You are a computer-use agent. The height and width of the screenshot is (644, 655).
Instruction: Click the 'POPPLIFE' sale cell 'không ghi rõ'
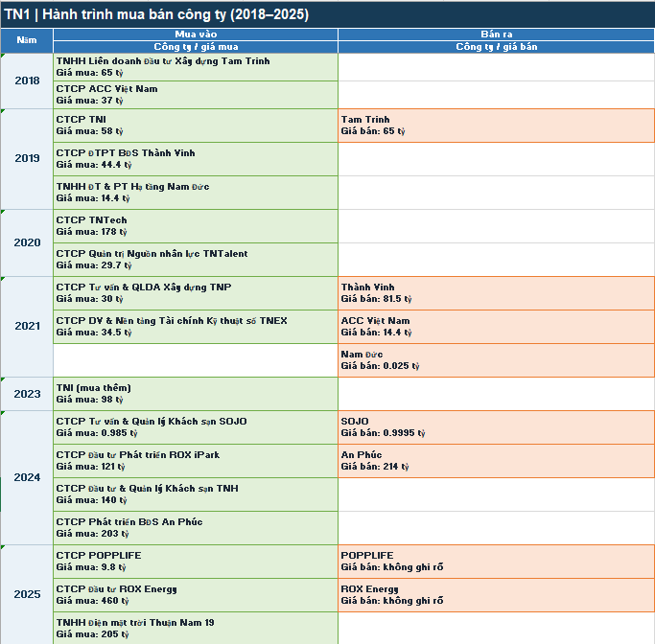click(496, 562)
